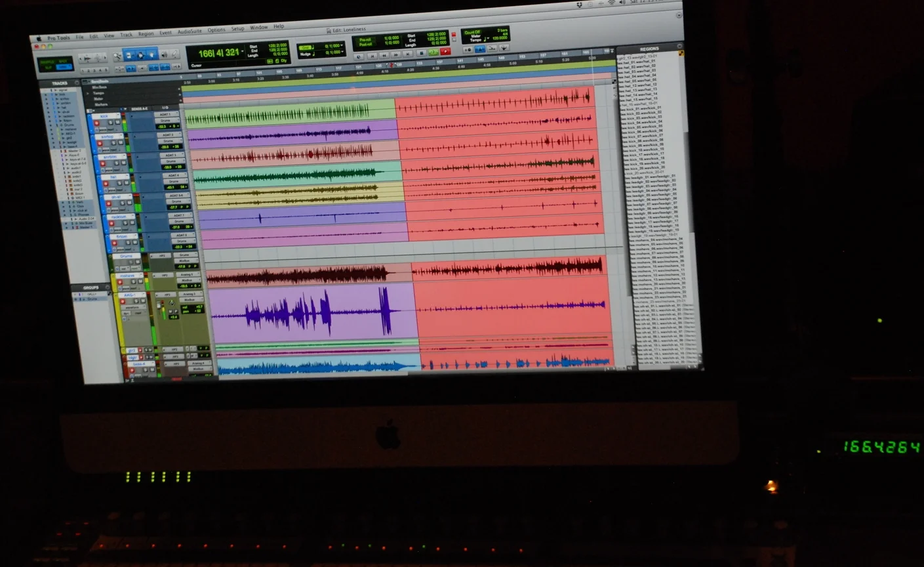This screenshot has height=567, width=924.
Task: Open the Window menu
Action: [259, 28]
